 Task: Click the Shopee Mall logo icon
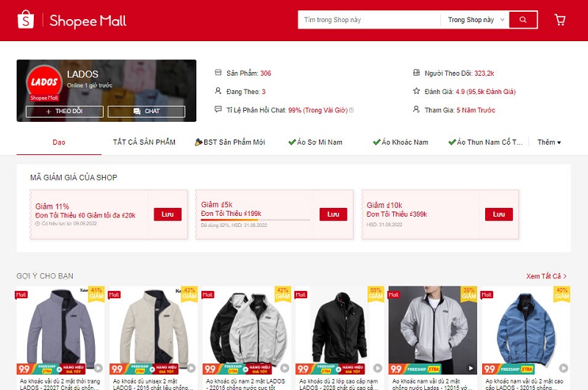(x=26, y=20)
